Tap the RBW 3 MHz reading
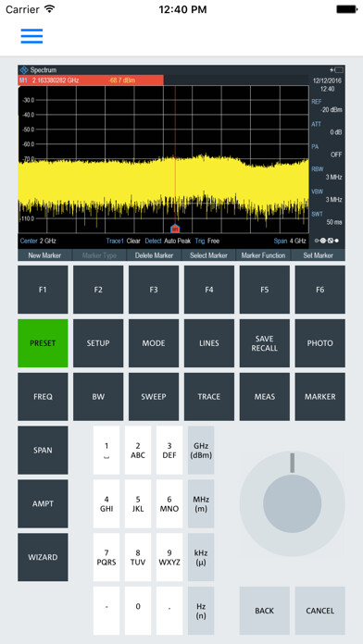Image resolution: width=363 pixels, height=644 pixels. (x=327, y=173)
